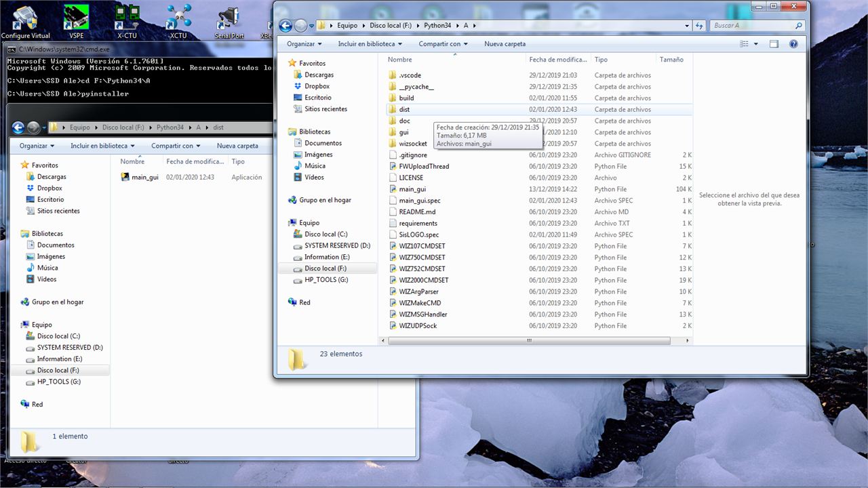The width and height of the screenshot is (868, 488).
Task: Open the view options arrow in the A window
Action: 756,44
